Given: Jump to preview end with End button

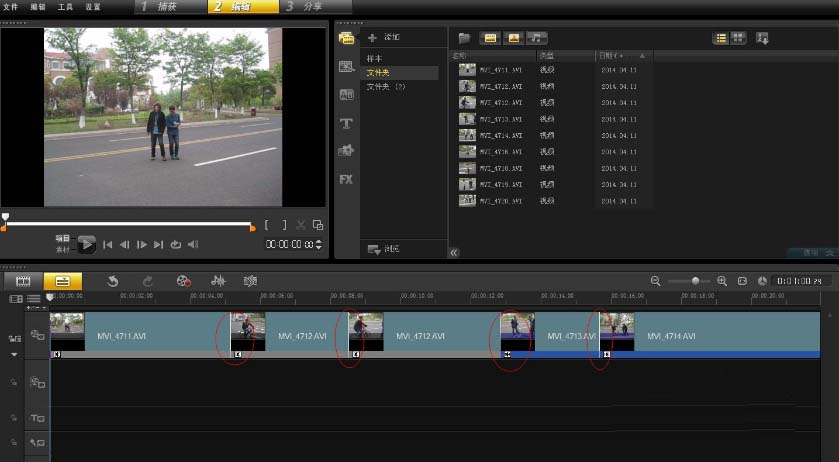Looking at the screenshot, I should (x=158, y=245).
